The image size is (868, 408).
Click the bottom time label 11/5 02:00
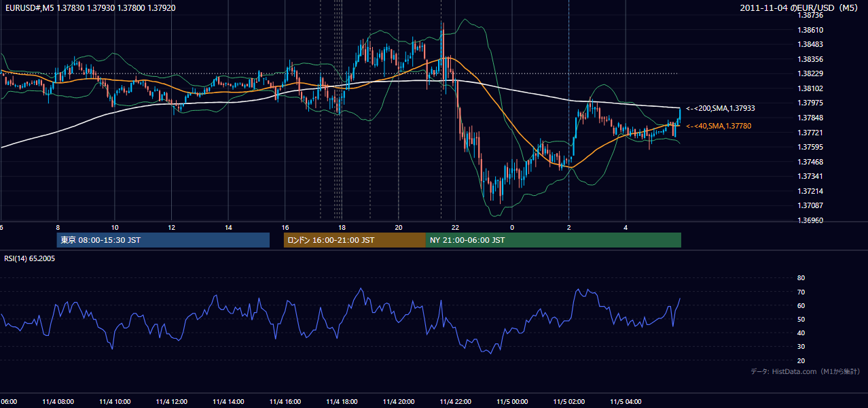click(x=568, y=401)
